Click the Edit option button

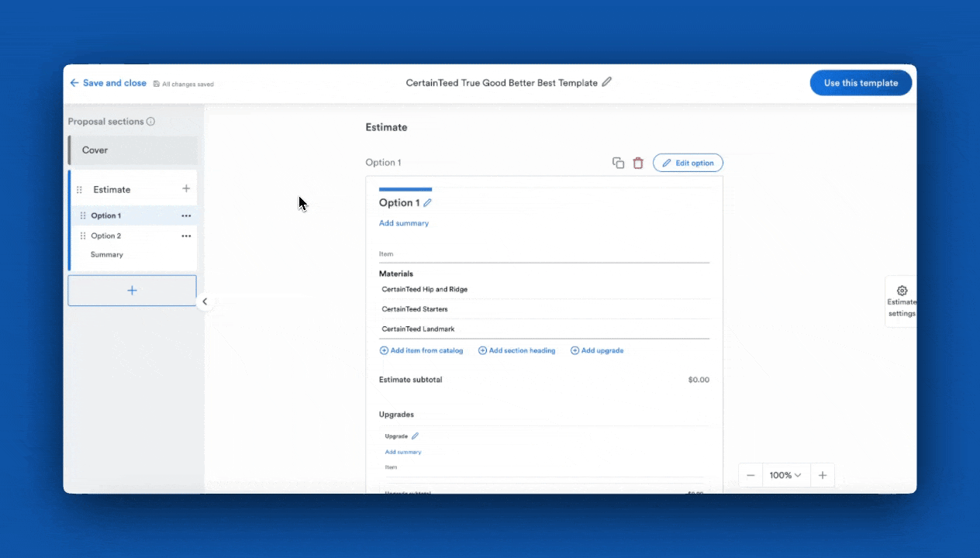[688, 163]
